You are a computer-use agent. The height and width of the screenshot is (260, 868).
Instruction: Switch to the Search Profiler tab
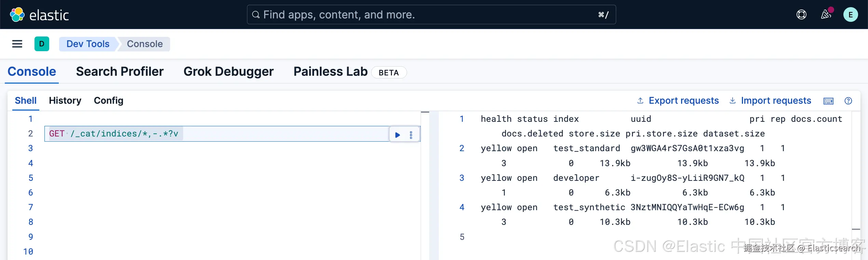tap(120, 72)
